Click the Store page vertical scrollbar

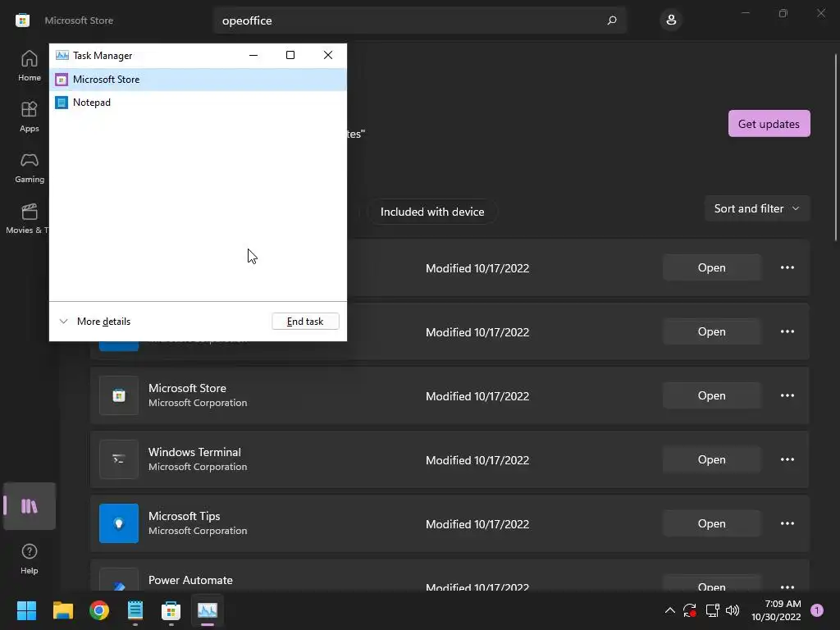click(836, 148)
